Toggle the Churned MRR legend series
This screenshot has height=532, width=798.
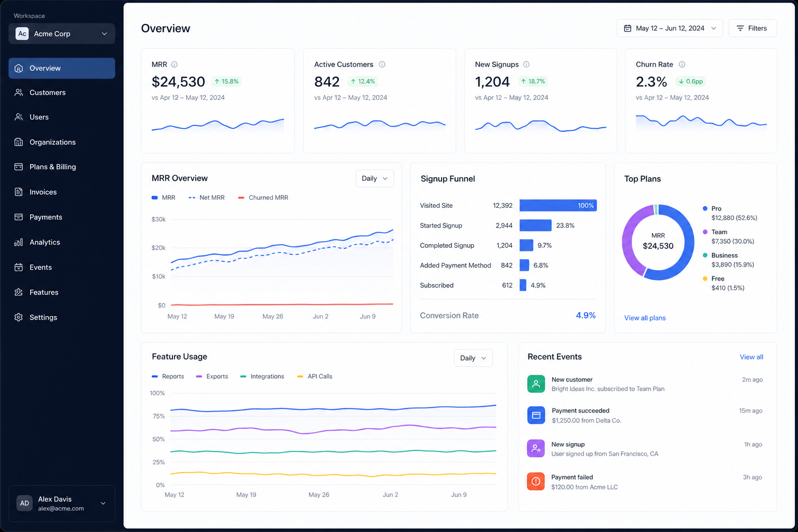pyautogui.click(x=263, y=197)
